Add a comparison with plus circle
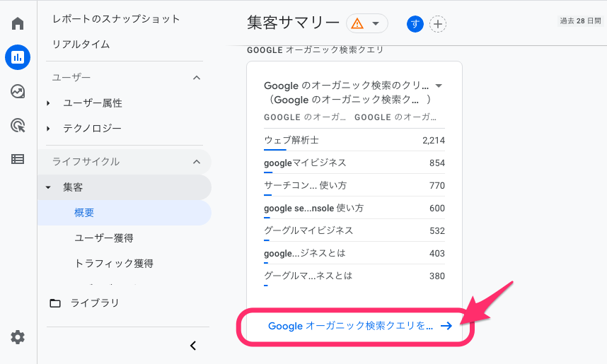This screenshot has height=364, width=607. pos(438,24)
